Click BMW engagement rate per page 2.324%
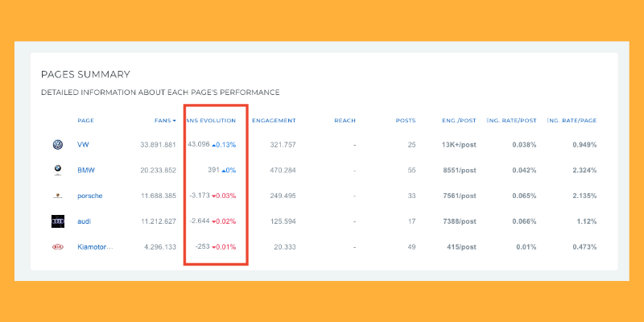644x322 pixels. click(585, 170)
